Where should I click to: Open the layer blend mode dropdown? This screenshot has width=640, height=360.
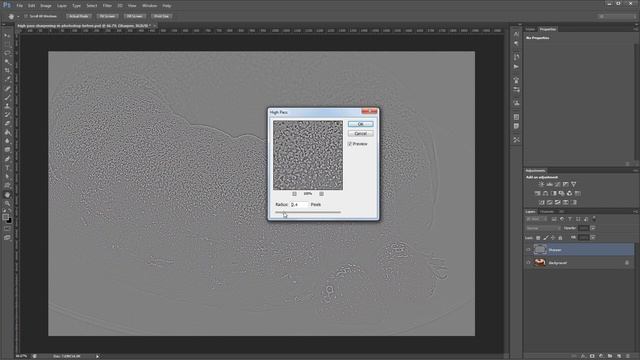click(x=543, y=228)
